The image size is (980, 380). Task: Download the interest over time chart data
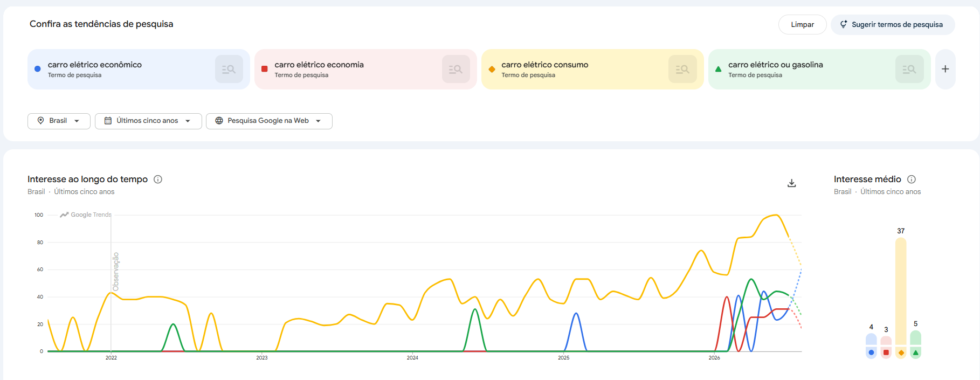791,183
